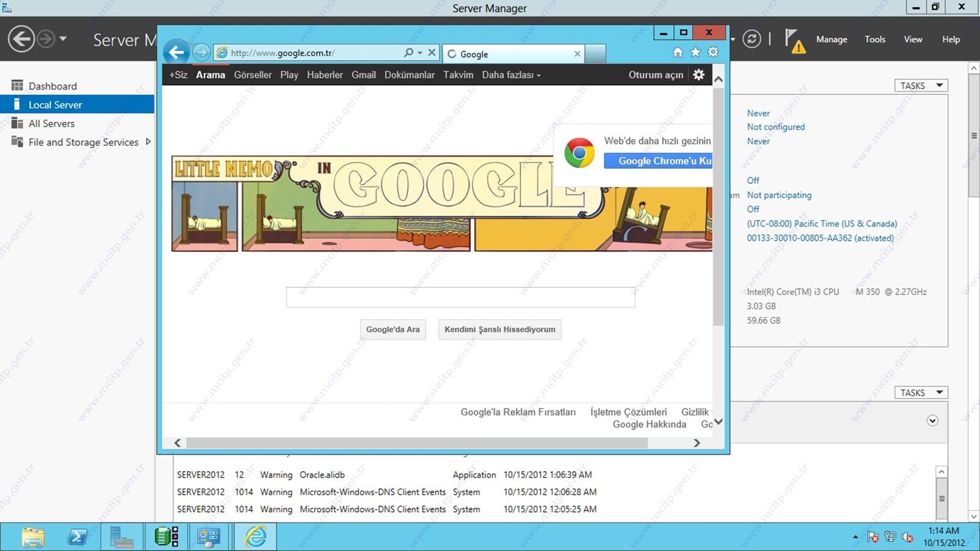Click muted speaker icon in tray
This screenshot has height=551, width=980.
tap(907, 537)
